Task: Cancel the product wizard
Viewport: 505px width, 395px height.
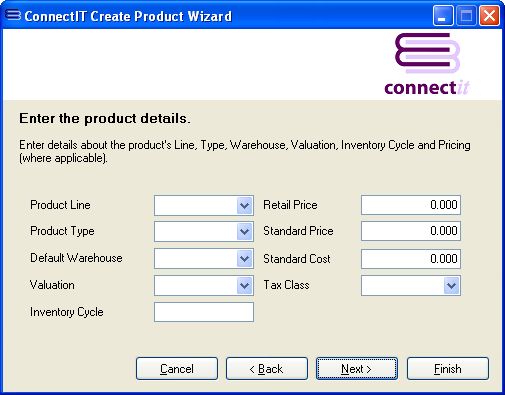Action: (177, 369)
